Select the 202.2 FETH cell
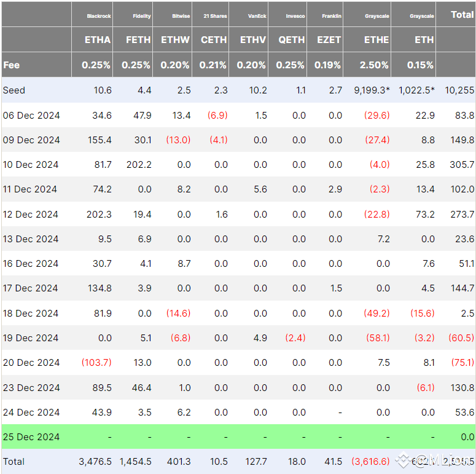The height and width of the screenshot is (474, 476). click(139, 165)
